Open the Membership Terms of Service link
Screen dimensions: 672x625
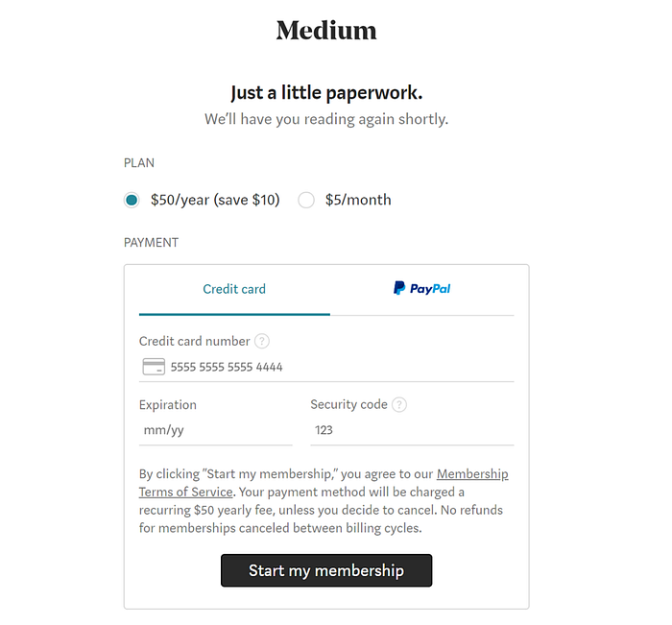(472, 474)
